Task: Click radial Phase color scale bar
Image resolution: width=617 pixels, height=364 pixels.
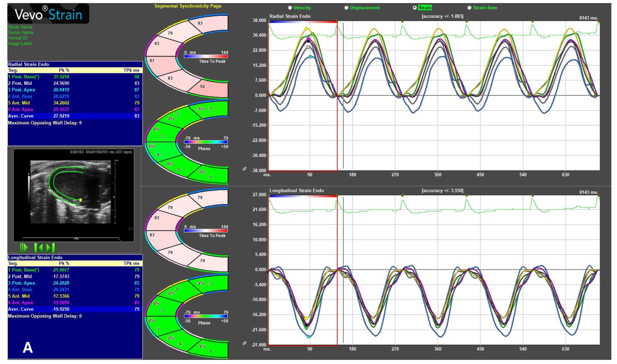Action: coord(206,142)
